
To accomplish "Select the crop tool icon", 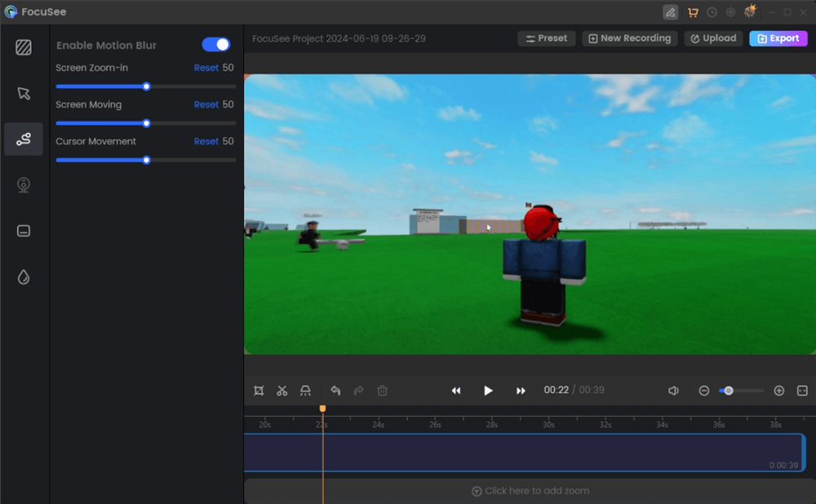I will (x=259, y=391).
